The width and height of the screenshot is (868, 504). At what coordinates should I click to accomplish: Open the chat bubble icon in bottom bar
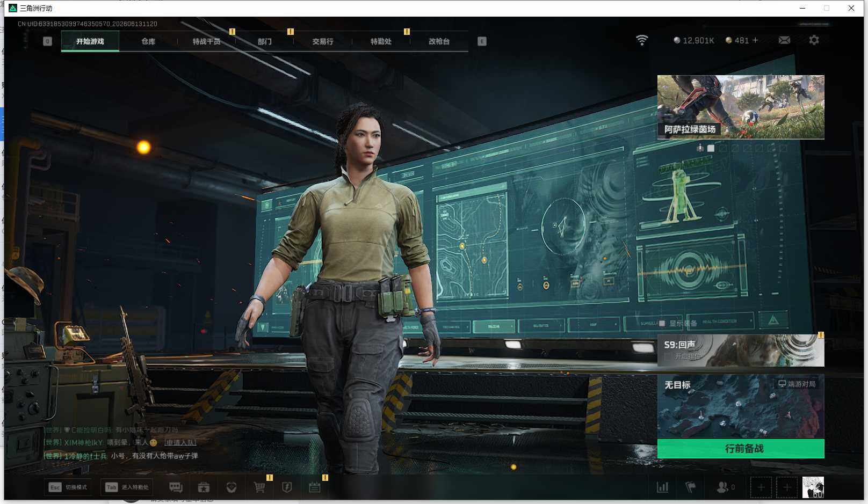click(x=176, y=487)
